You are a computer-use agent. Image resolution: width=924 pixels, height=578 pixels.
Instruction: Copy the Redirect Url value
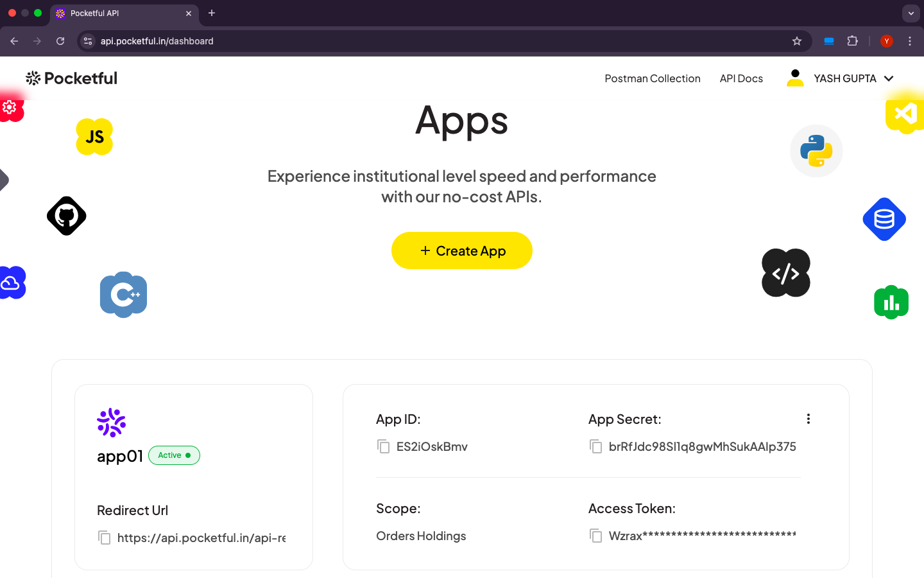point(105,538)
